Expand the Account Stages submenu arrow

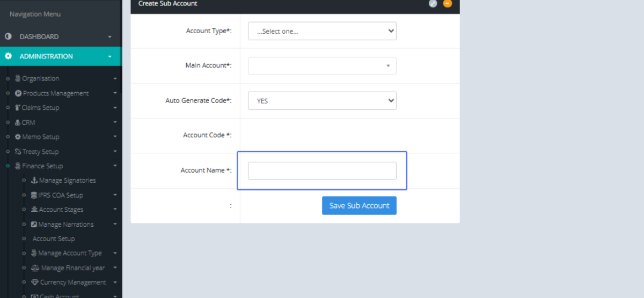pyautogui.click(x=115, y=210)
